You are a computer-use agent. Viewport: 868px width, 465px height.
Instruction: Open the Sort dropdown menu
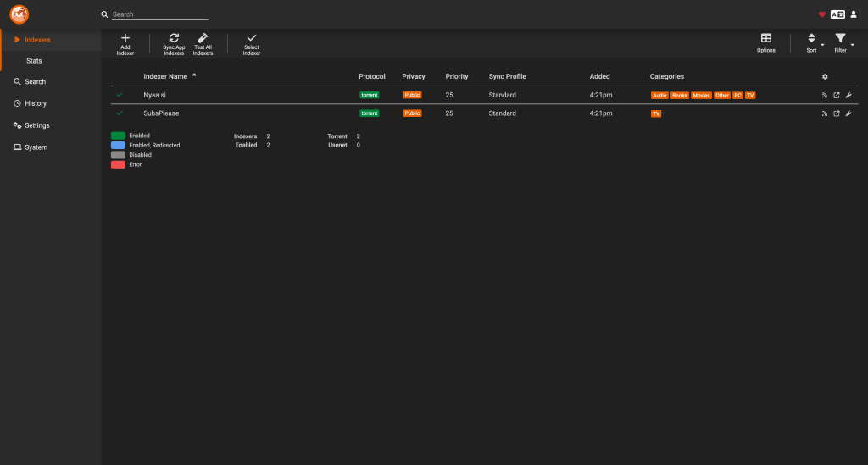(814, 43)
